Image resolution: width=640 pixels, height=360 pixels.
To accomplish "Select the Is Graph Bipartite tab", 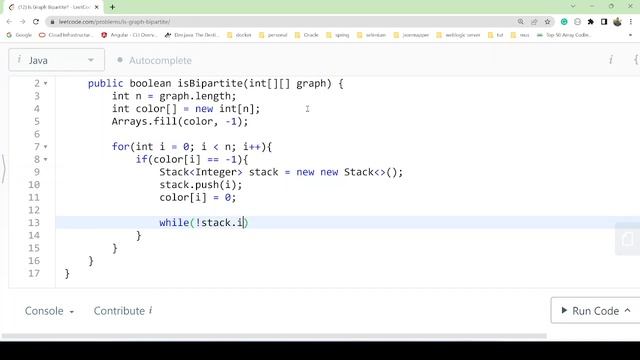I will click(53, 7).
